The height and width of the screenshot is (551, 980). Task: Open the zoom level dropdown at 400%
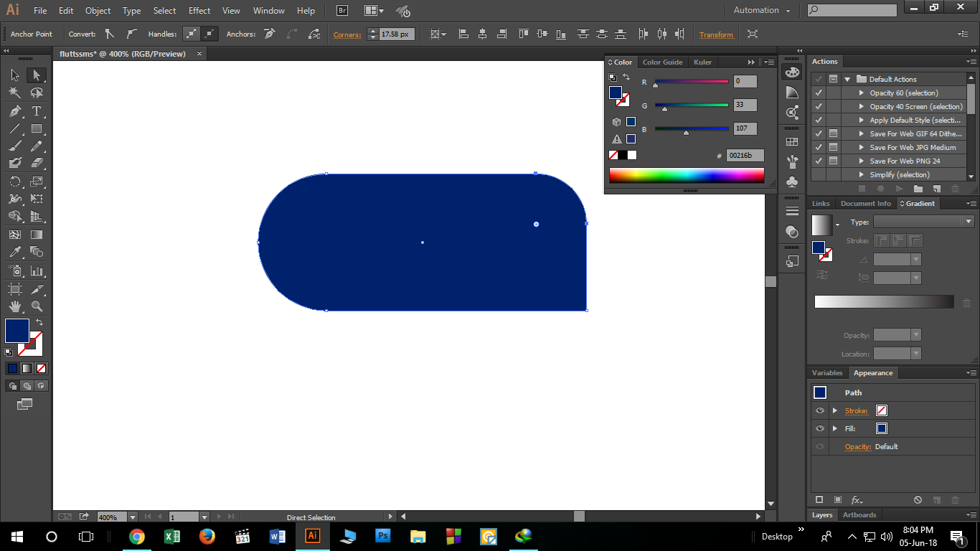pyautogui.click(x=132, y=517)
